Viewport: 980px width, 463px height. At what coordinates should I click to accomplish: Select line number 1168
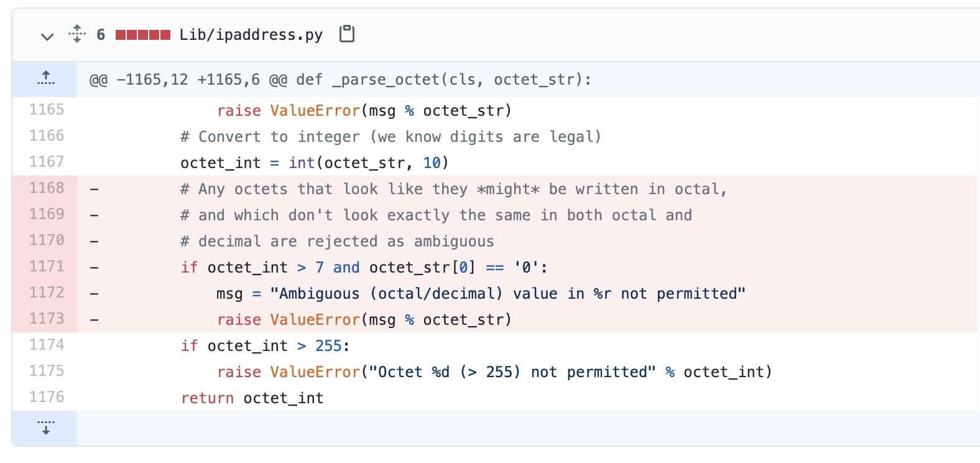[47, 188]
